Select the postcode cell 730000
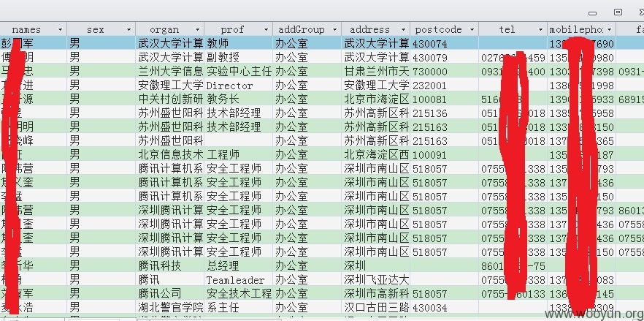Viewport: 644px width, 321px height. [444, 71]
